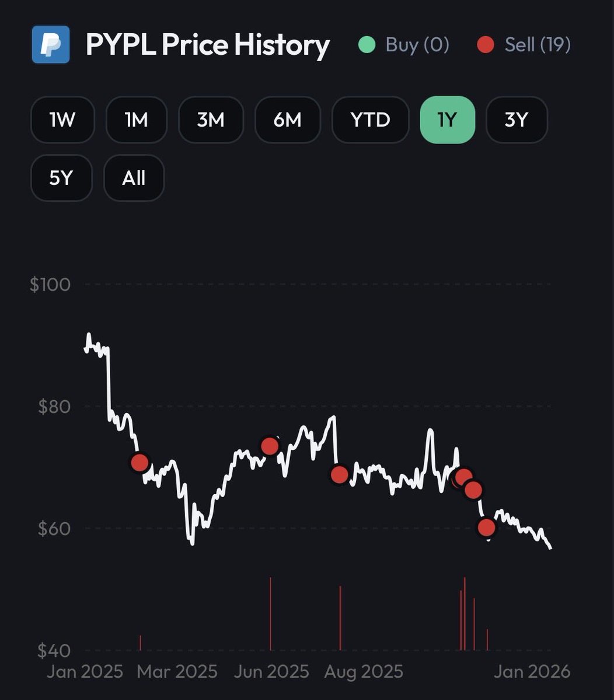Image resolution: width=614 pixels, height=700 pixels.
Task: Click the active 1Y range button
Action: click(x=448, y=120)
